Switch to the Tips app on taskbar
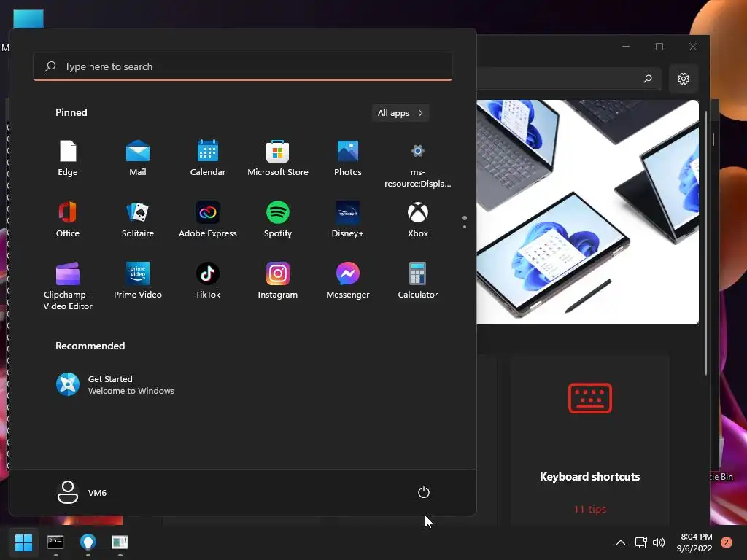The width and height of the screenshot is (747, 560). (x=88, y=542)
